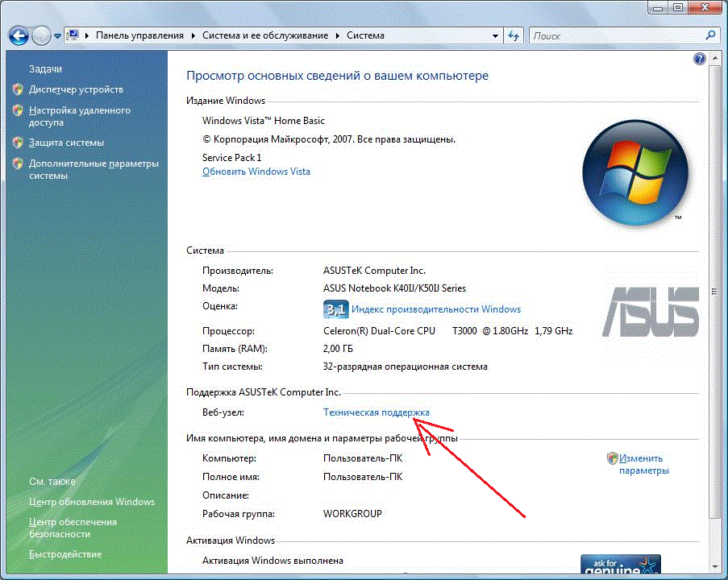Open the recent pages dropdown arrow
The image size is (728, 580).
pos(57,35)
